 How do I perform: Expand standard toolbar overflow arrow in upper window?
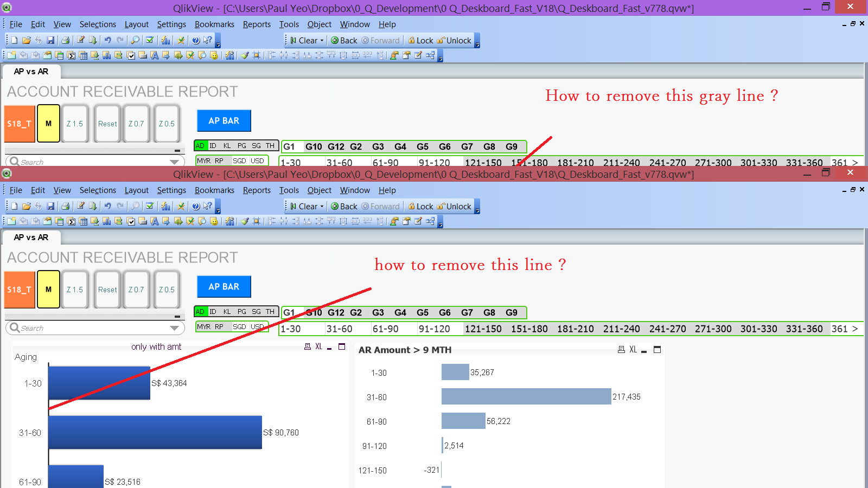(218, 41)
